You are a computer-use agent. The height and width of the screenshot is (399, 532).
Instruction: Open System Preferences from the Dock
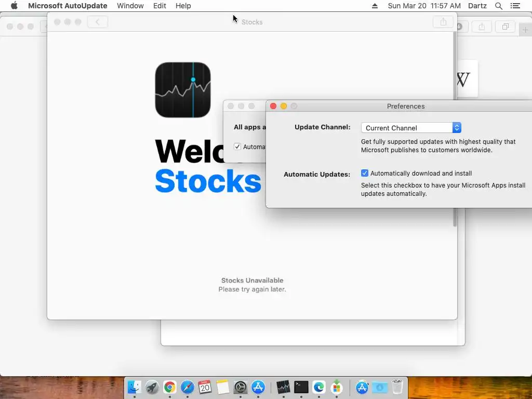[x=240, y=387]
